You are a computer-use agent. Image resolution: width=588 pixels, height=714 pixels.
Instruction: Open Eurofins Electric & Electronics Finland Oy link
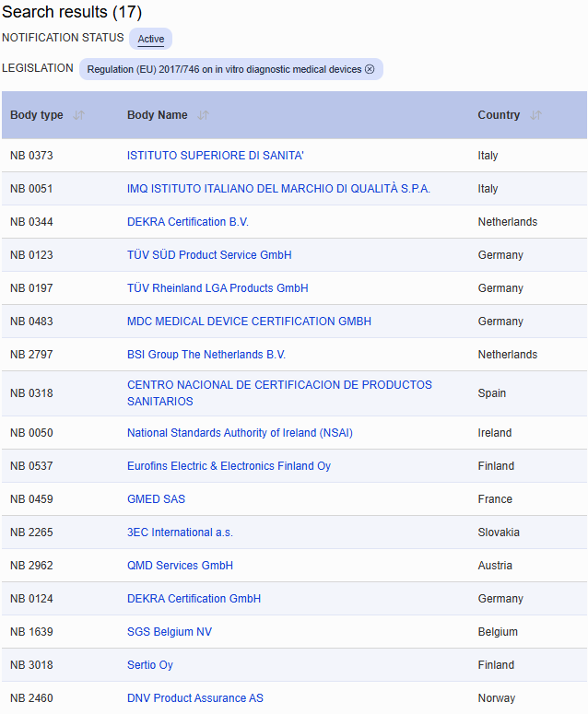coord(229,466)
